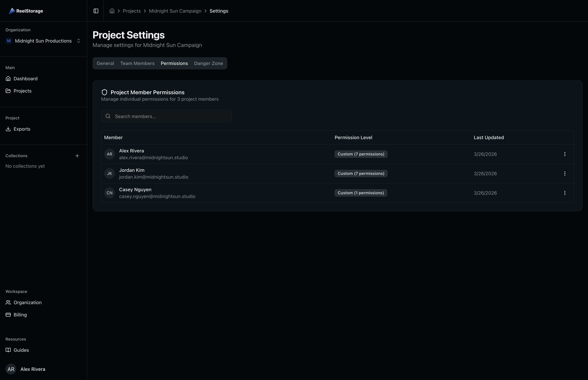Image resolution: width=588 pixels, height=380 pixels.
Task: Open Dashboard from the sidebar
Action: (25, 78)
